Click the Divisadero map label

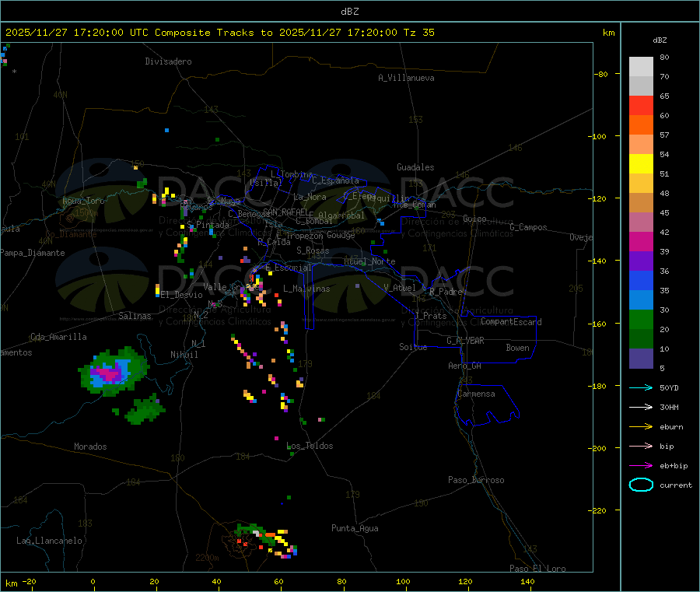(x=168, y=61)
